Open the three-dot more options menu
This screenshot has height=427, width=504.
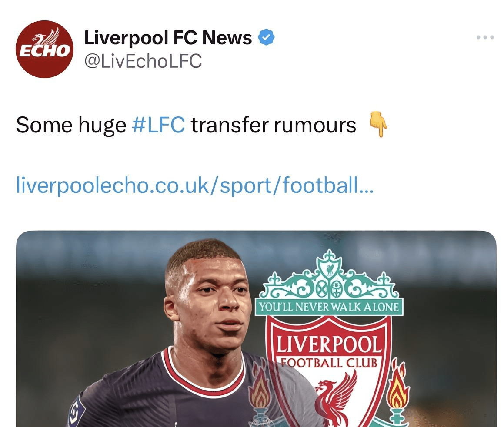coord(485,37)
